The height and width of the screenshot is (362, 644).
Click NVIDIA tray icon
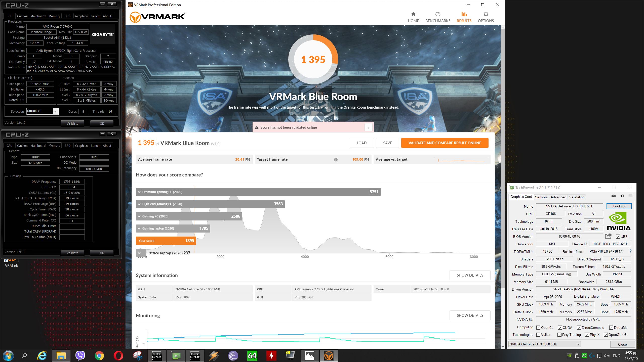569,356
